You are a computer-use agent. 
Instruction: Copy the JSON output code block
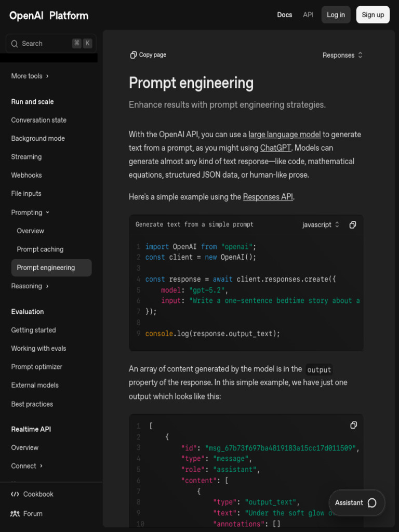[353, 425]
